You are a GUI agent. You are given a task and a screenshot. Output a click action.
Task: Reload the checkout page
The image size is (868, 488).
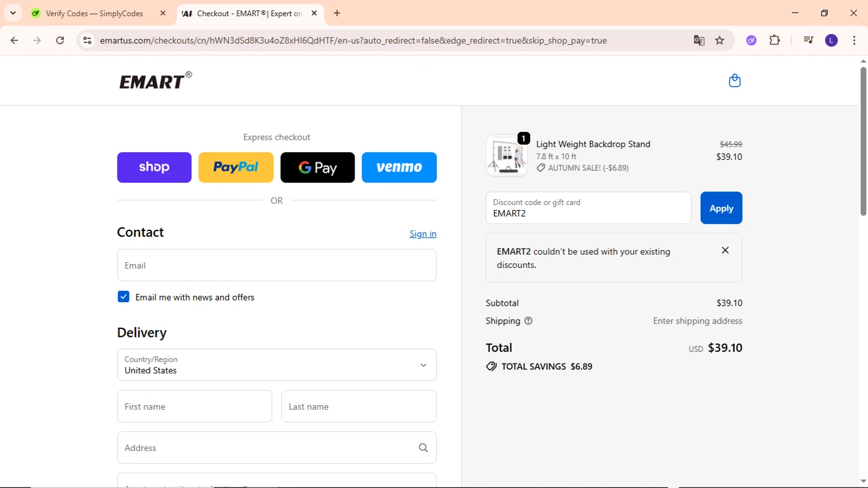tap(60, 41)
